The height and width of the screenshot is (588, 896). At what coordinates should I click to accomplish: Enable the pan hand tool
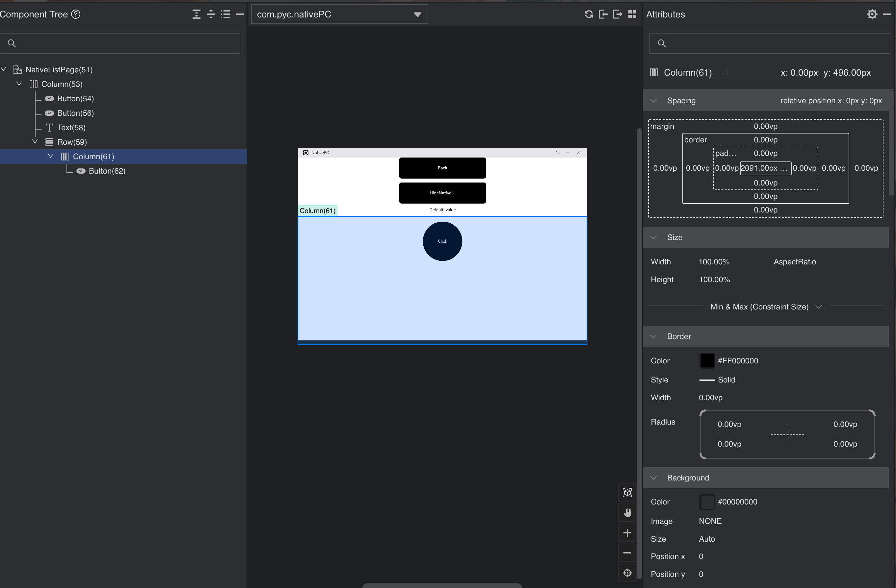coord(627,513)
